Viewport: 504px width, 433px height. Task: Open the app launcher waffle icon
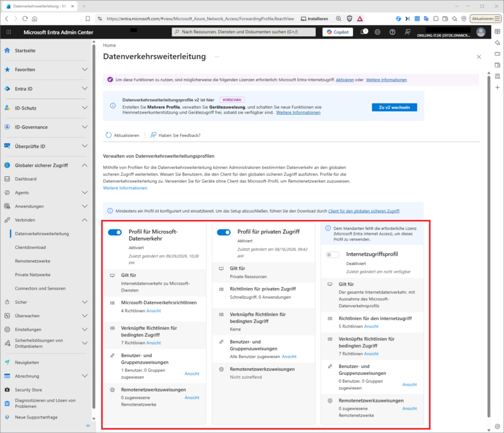(x=8, y=32)
